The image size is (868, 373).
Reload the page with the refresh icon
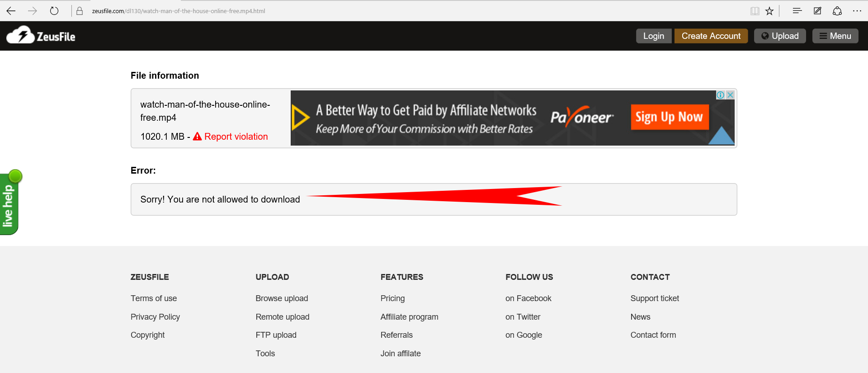tap(54, 11)
